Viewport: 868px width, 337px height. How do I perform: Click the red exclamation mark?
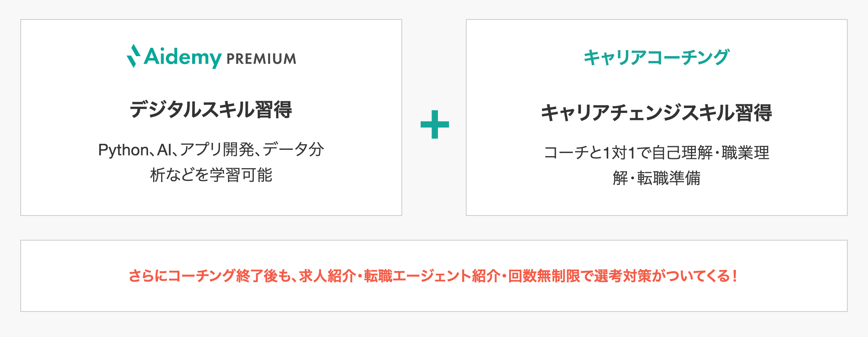[735, 276]
